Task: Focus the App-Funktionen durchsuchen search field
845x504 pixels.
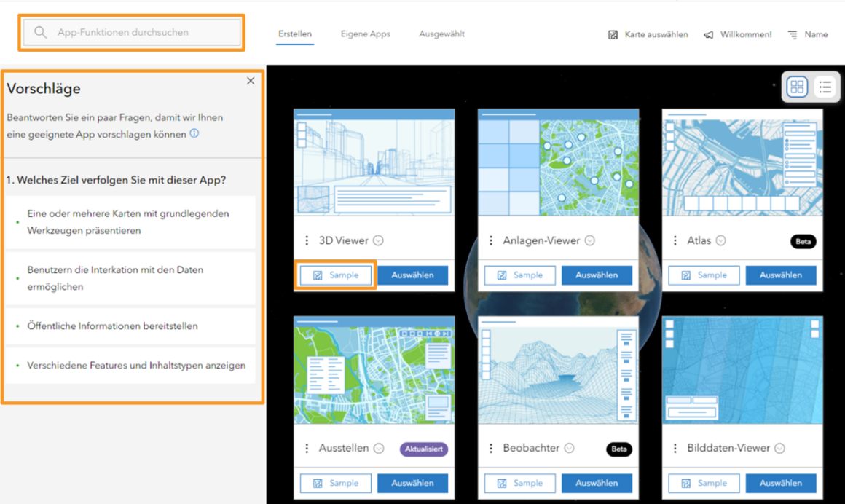Action: click(132, 32)
